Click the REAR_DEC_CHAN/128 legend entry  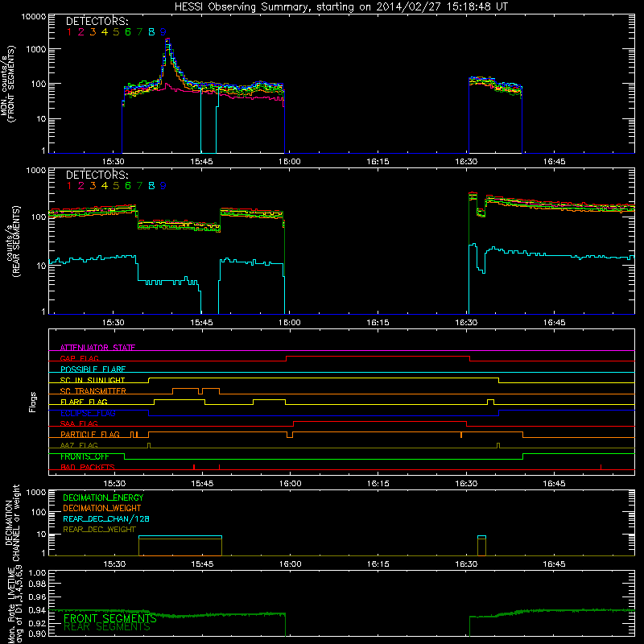pos(106,518)
